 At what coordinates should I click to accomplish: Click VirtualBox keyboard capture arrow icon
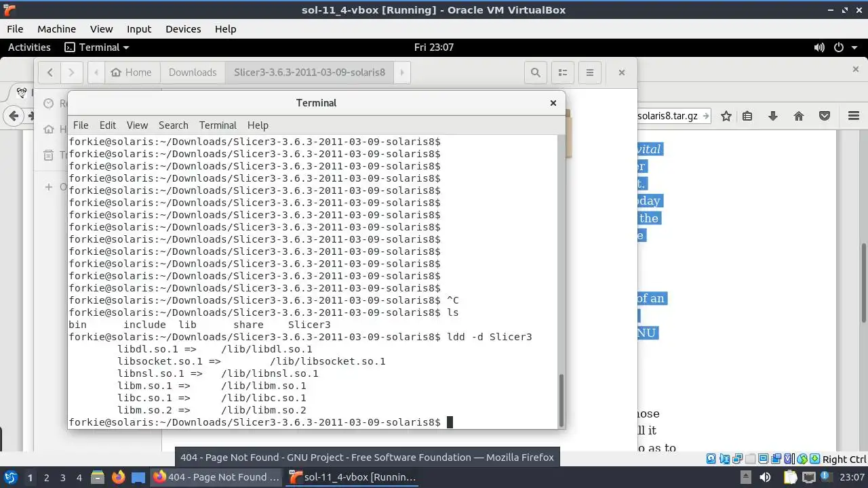[814, 459]
